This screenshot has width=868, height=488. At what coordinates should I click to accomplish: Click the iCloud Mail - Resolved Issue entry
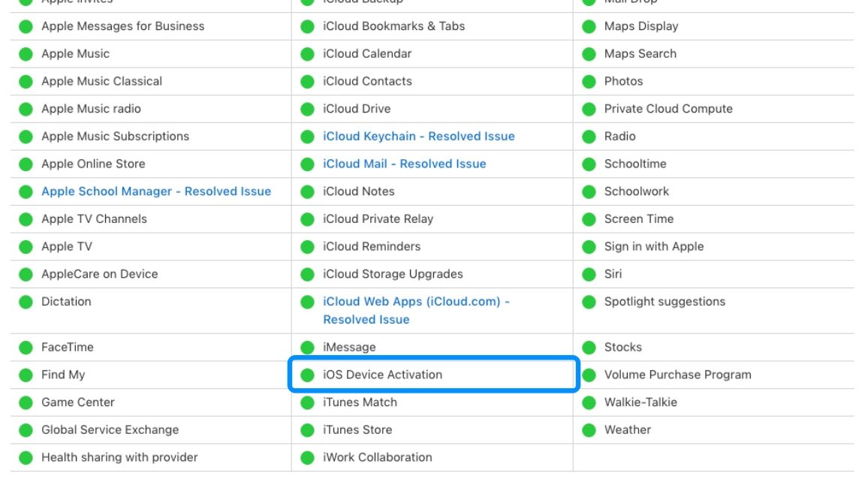[402, 164]
